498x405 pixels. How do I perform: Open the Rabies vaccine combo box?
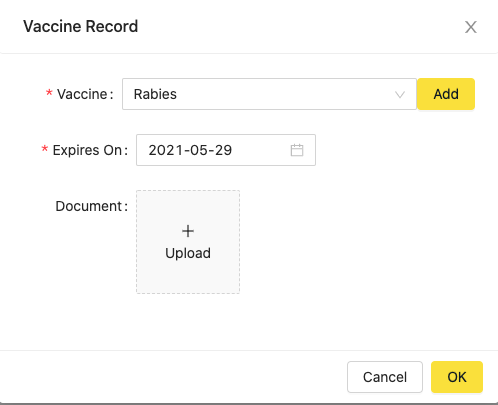(x=269, y=94)
